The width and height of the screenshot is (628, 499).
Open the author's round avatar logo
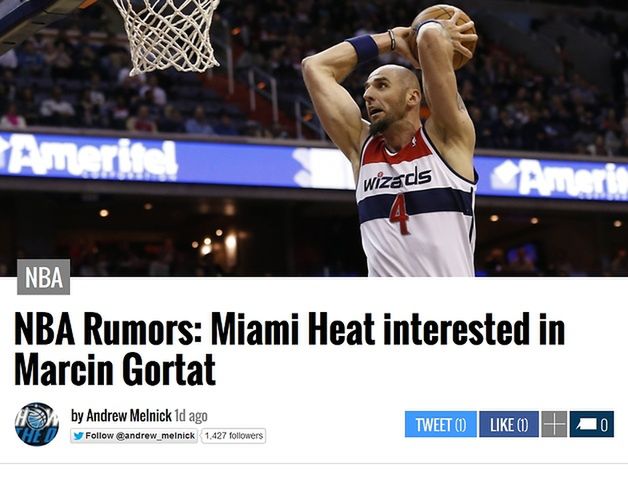coord(36,424)
